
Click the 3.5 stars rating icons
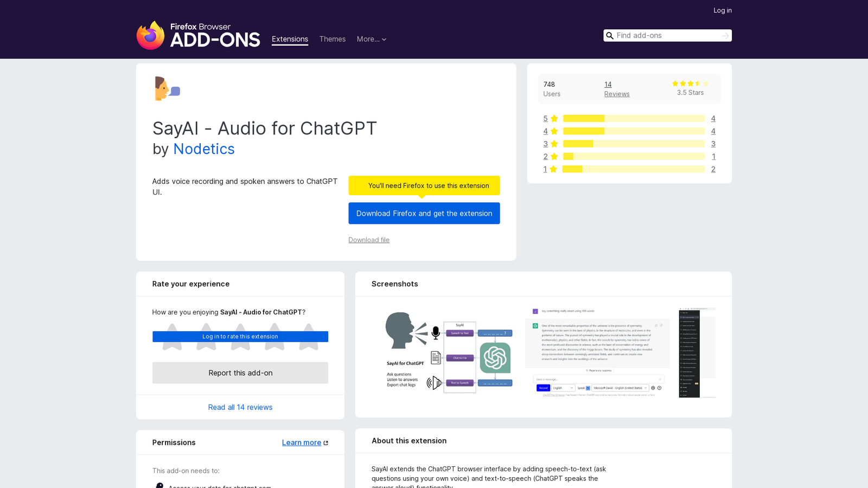tap(690, 84)
